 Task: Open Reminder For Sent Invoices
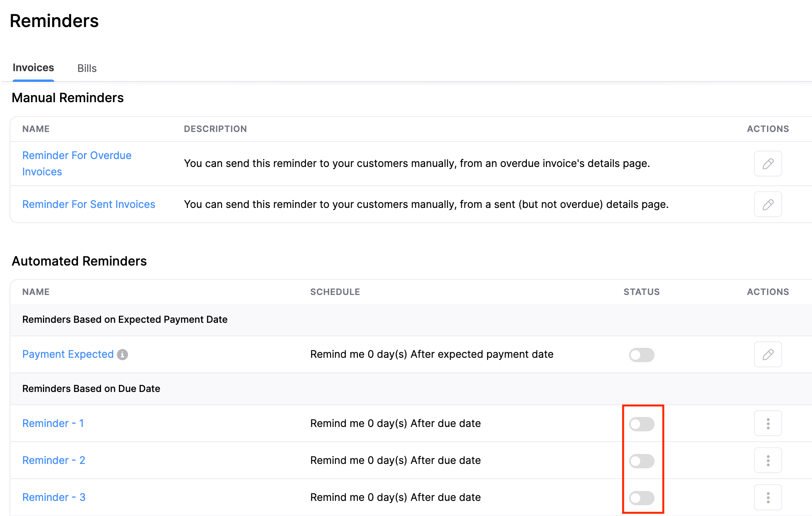(89, 204)
